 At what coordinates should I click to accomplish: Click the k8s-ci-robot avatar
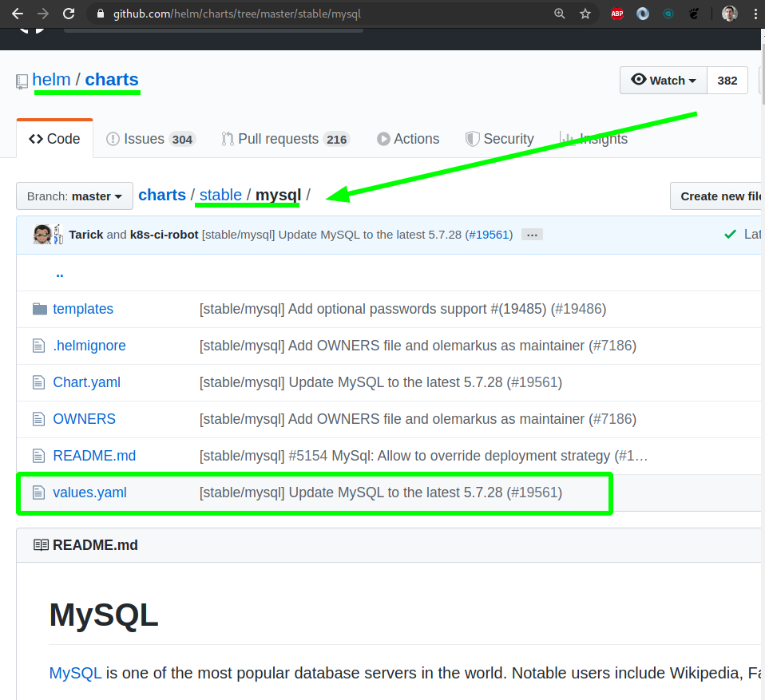(x=58, y=235)
